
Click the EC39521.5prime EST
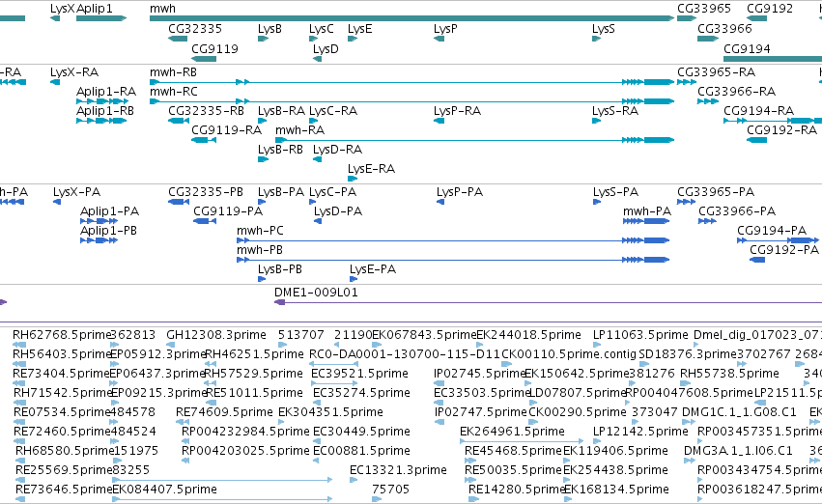(x=333, y=383)
